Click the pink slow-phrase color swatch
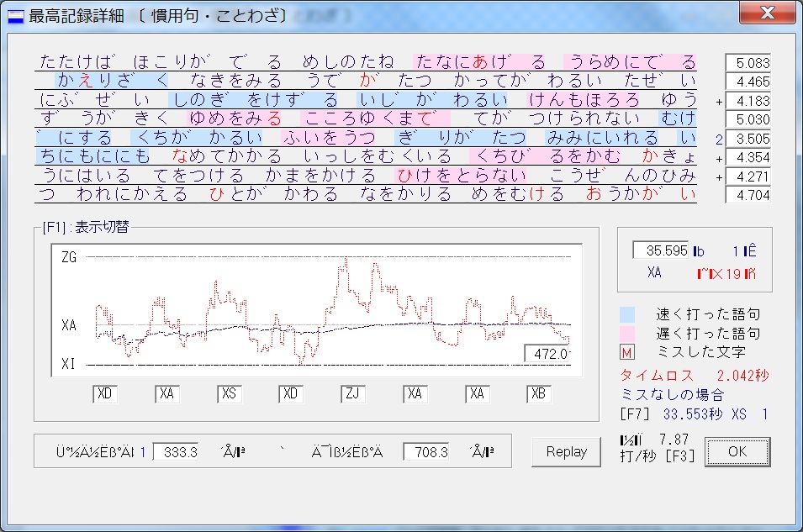803x532 pixels. (626, 334)
